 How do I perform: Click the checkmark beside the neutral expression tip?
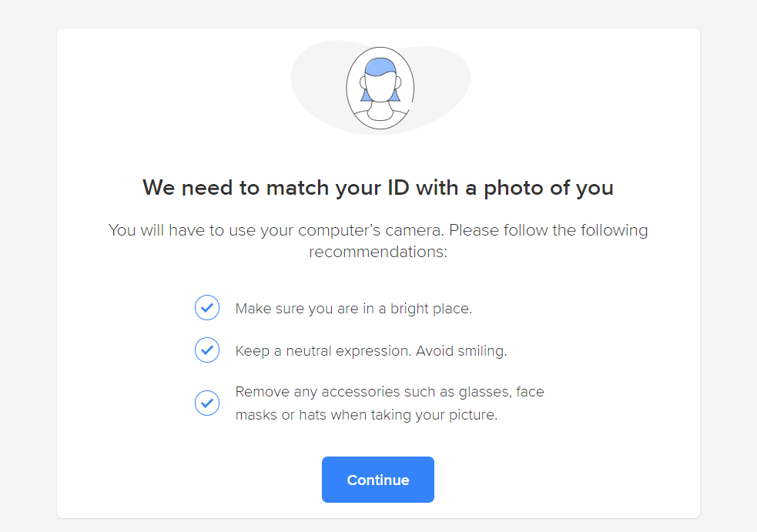(x=207, y=350)
